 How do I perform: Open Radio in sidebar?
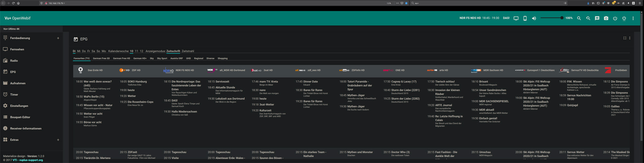(14, 61)
